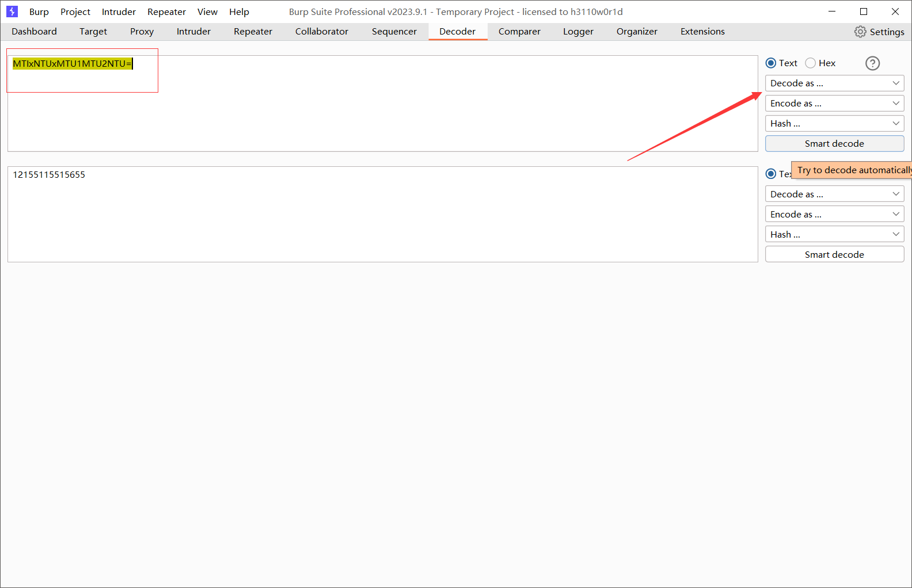Minimize the Burp Suite window
912x588 pixels.
point(832,12)
